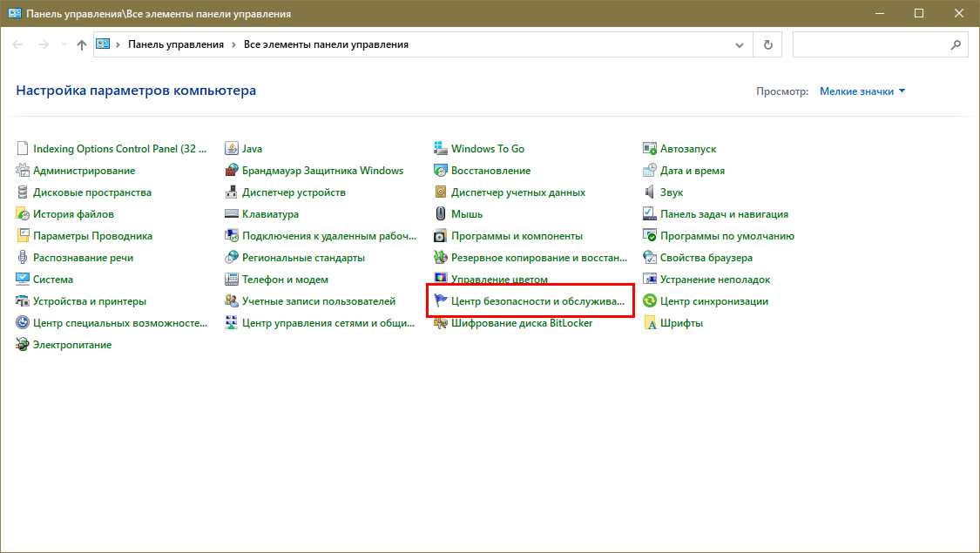
Task: Click the Центр синхронизации green icon
Action: [650, 301]
